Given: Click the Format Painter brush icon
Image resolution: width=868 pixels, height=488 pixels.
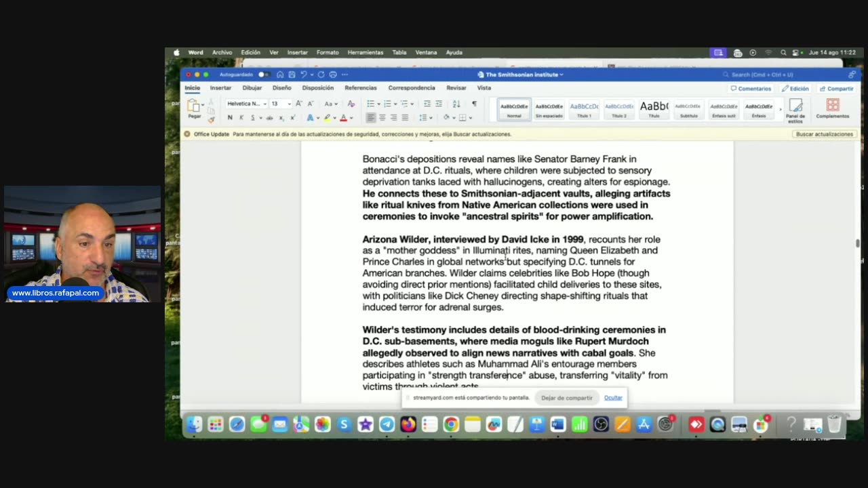Looking at the screenshot, I should click(x=211, y=120).
